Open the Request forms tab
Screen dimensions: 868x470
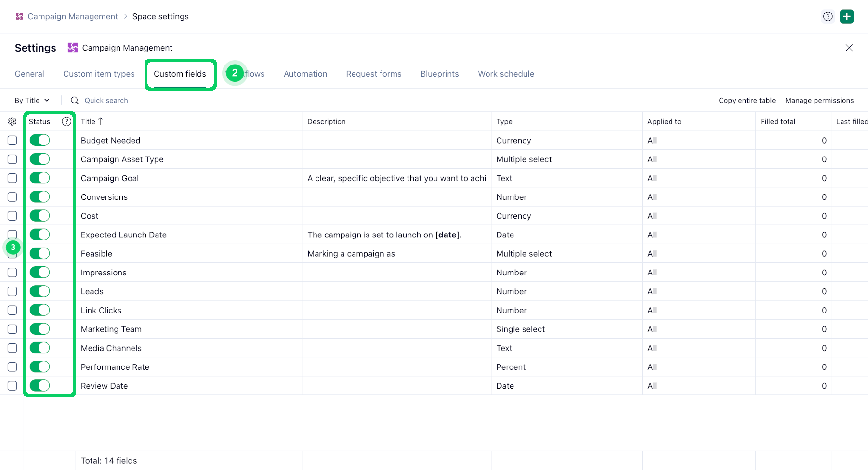(x=374, y=74)
